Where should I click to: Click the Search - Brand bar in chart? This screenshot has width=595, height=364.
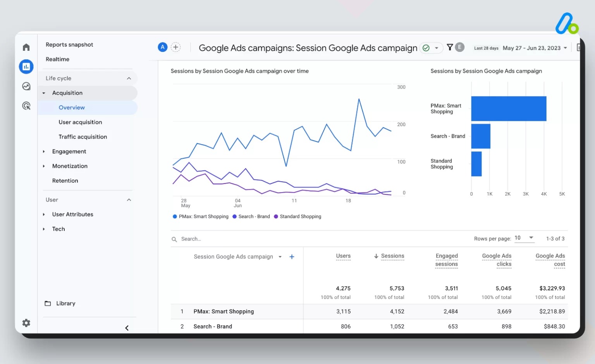click(481, 136)
